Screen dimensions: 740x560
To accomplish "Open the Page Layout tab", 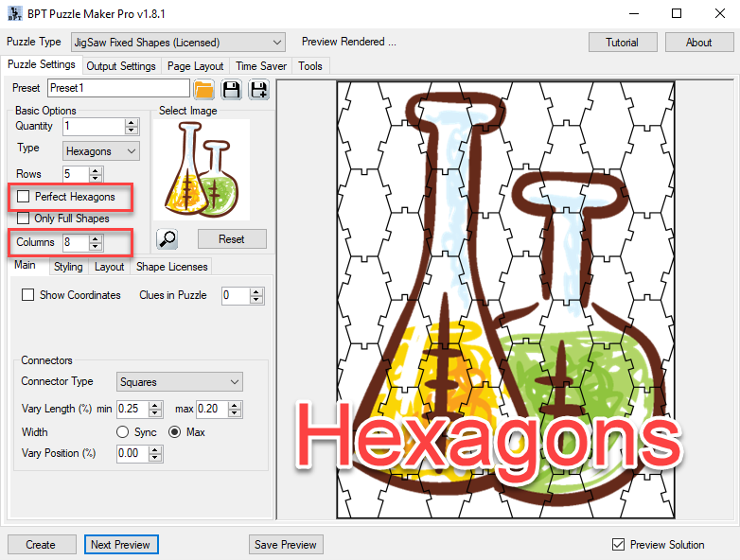I will (195, 66).
